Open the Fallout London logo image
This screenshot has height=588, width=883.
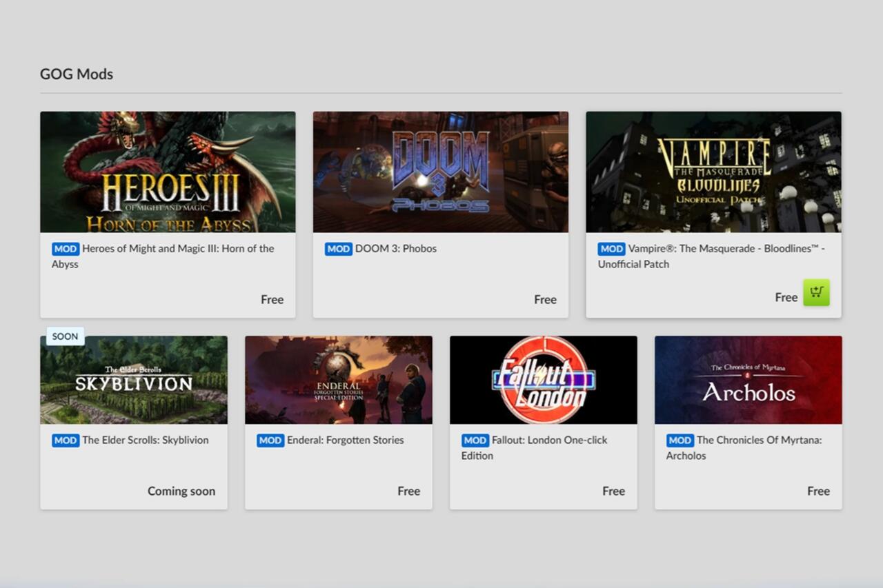click(x=543, y=380)
